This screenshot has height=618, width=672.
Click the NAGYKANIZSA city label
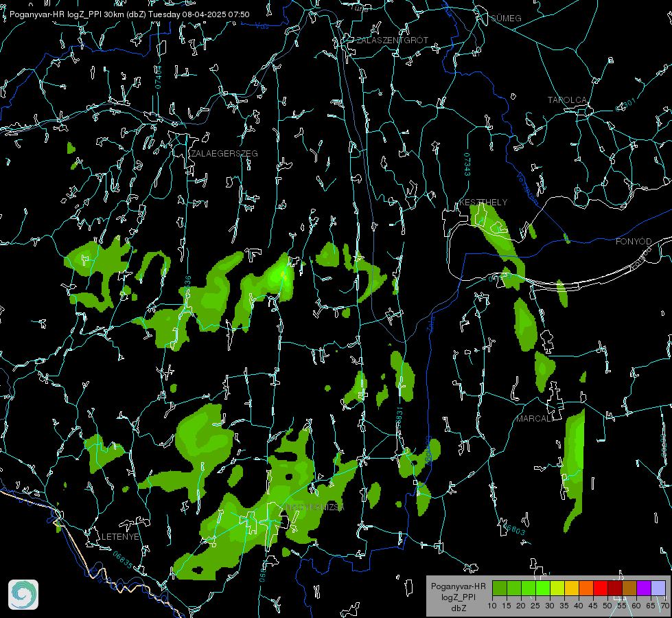314,507
